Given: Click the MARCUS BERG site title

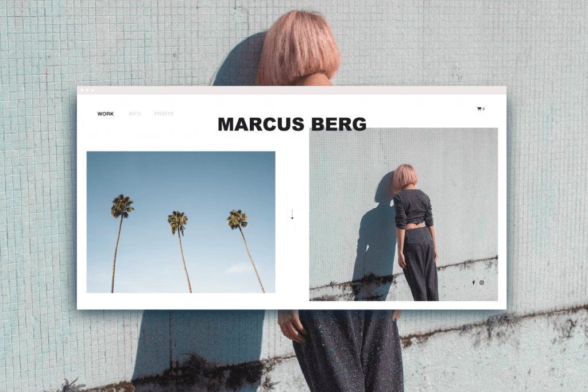Looking at the screenshot, I should pos(292,124).
